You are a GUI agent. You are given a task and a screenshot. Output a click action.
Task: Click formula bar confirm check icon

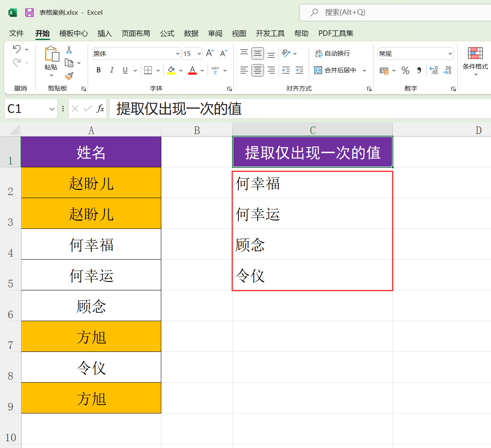point(87,108)
